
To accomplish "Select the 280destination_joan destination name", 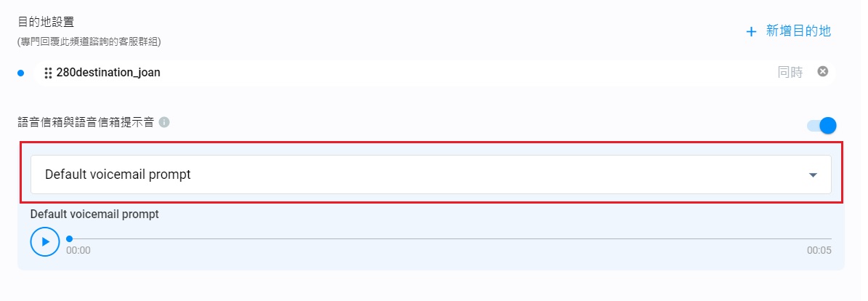I will (x=108, y=73).
